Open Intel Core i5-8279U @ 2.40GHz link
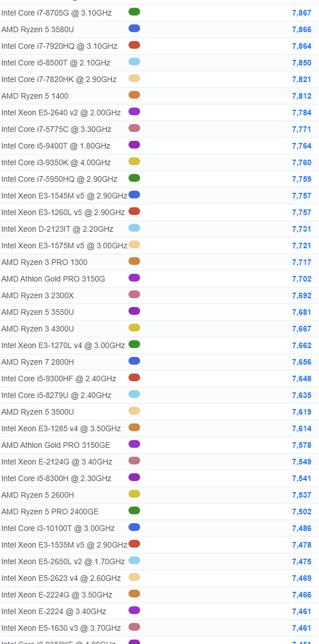Viewport: 319px width, 644px height. 56,395
